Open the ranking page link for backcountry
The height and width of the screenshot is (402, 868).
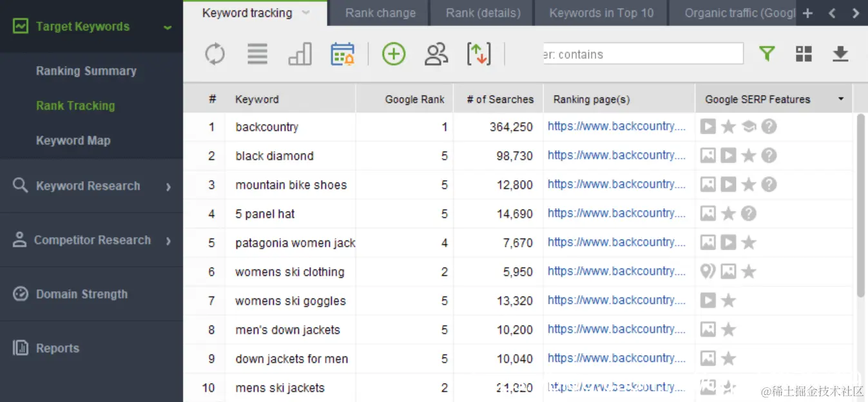617,126
